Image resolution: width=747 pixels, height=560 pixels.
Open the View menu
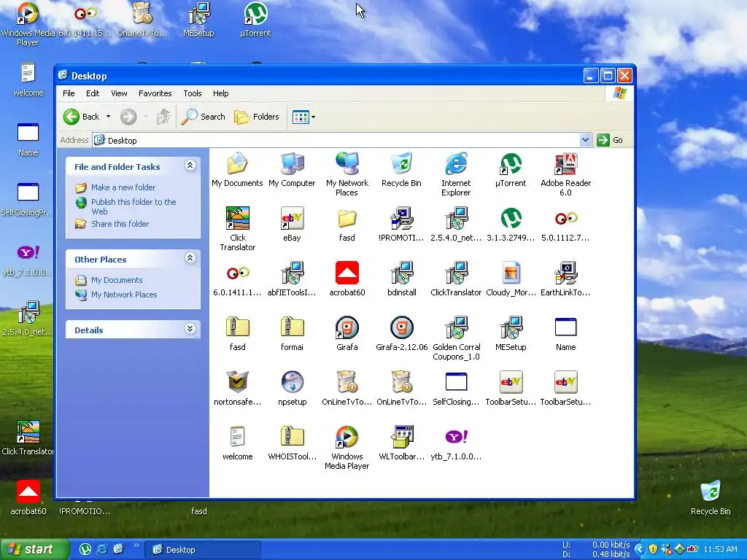(x=119, y=93)
